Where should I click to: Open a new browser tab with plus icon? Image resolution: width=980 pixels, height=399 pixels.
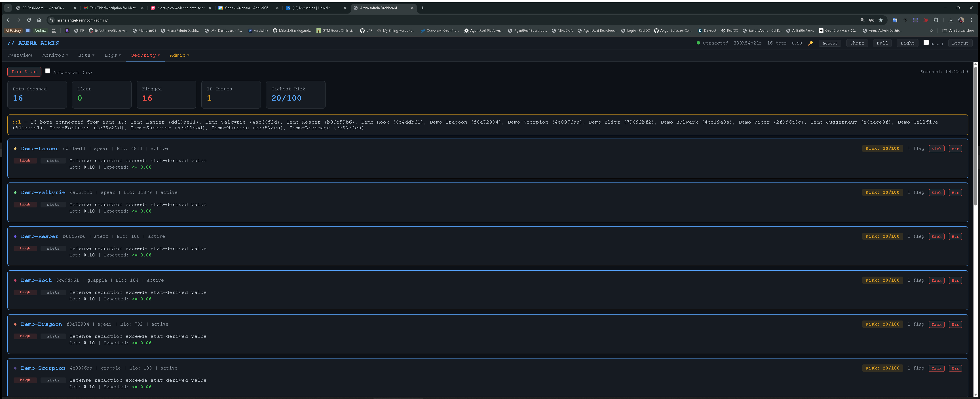coord(422,8)
